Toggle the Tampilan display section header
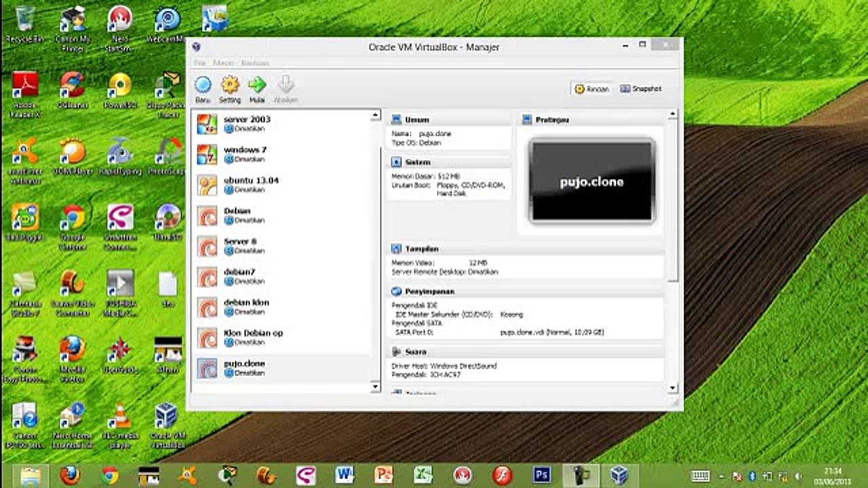 pyautogui.click(x=421, y=249)
